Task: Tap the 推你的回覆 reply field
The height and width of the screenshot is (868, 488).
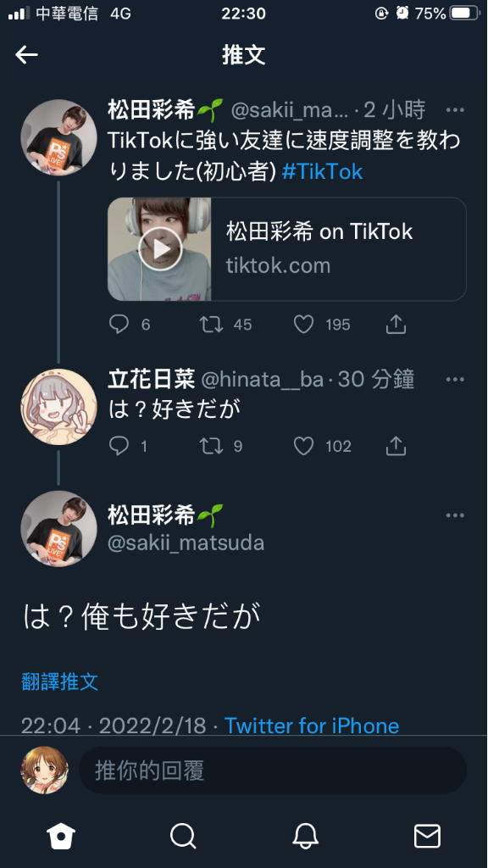Action: pyautogui.click(x=273, y=770)
